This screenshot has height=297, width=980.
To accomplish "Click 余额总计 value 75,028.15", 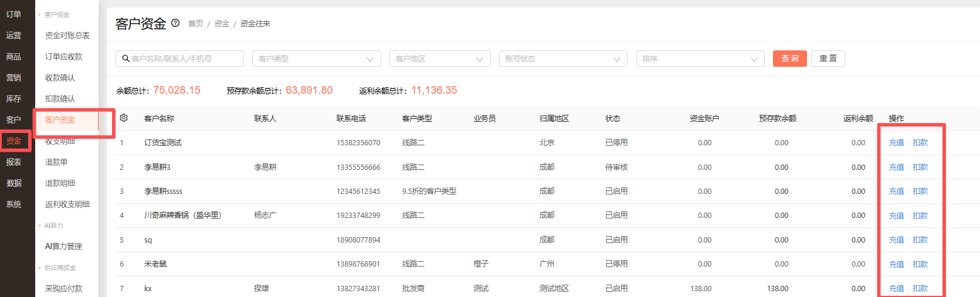I will (177, 90).
